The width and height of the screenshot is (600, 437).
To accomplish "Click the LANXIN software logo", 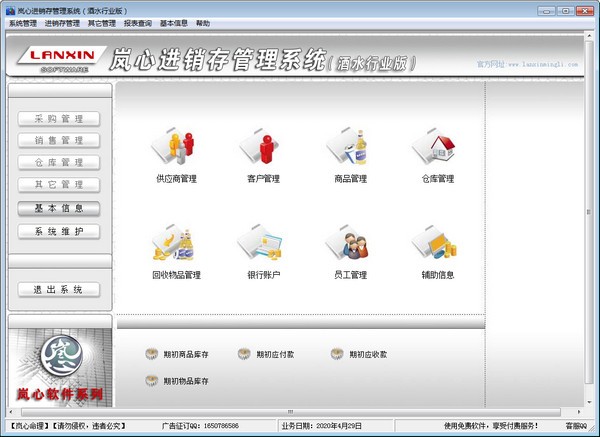I will tap(62, 59).
